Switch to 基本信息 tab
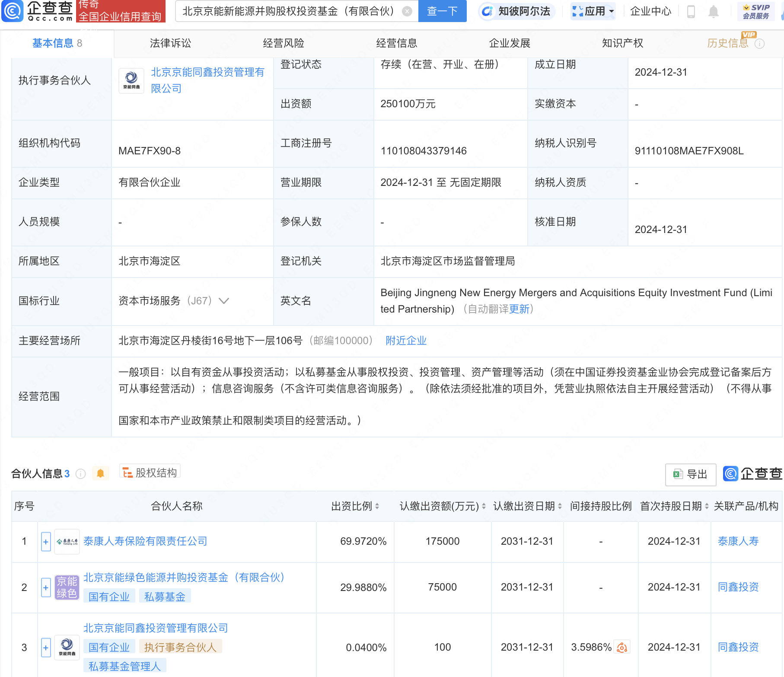 [x=57, y=43]
